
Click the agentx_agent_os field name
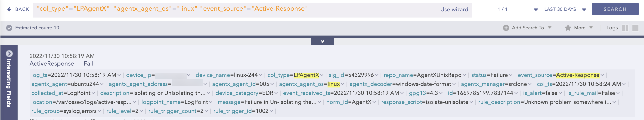pyautogui.click(x=301, y=84)
